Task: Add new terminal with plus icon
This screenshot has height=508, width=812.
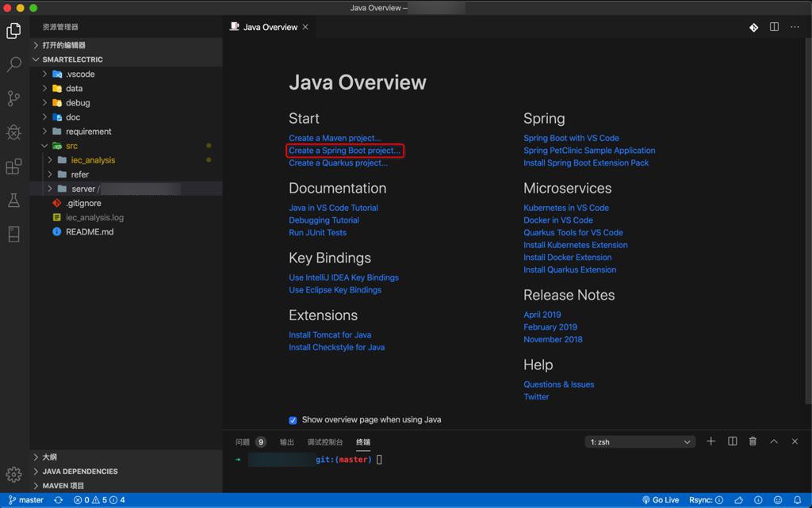Action: (x=710, y=441)
